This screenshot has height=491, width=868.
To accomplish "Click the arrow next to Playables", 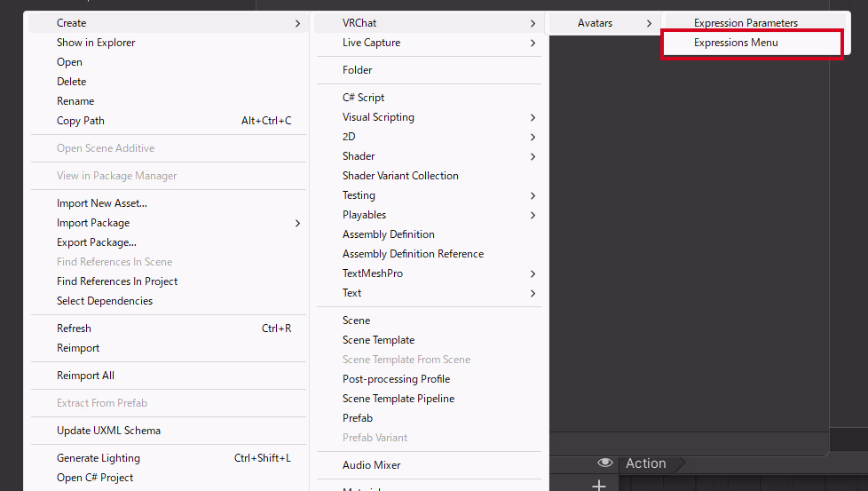I will (x=533, y=216).
